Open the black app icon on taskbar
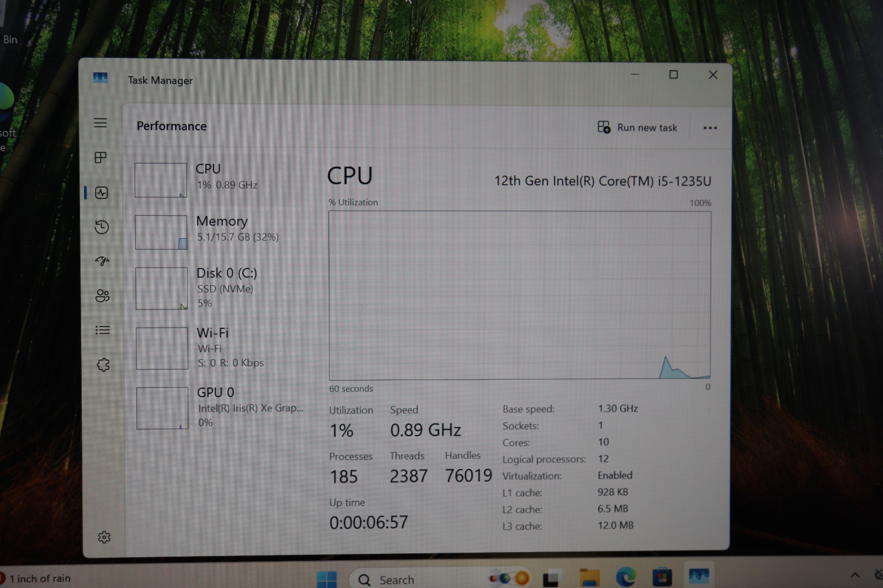 click(x=551, y=579)
